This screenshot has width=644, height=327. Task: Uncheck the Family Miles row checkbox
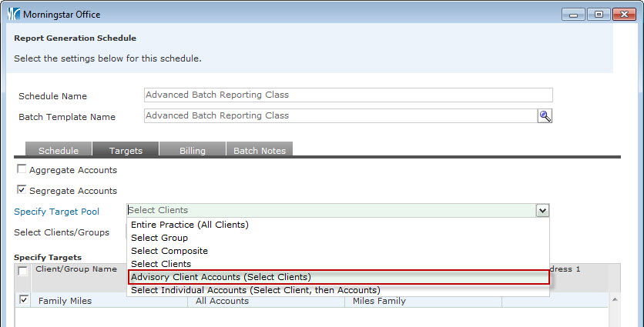click(24, 300)
